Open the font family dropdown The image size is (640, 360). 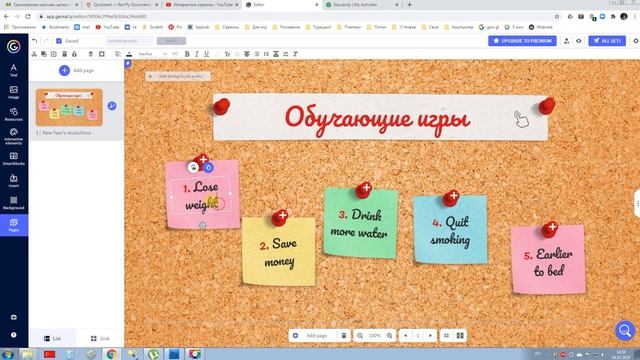152,54
